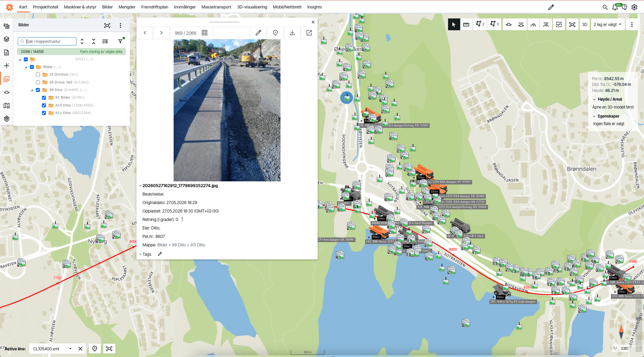Uncheck the A10 Ditio folder

pos(44,105)
